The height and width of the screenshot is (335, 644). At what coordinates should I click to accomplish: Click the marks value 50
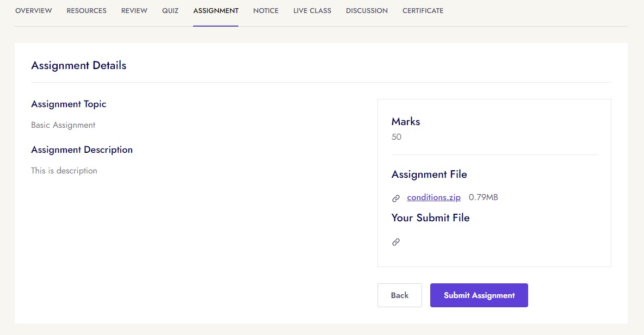tap(397, 137)
